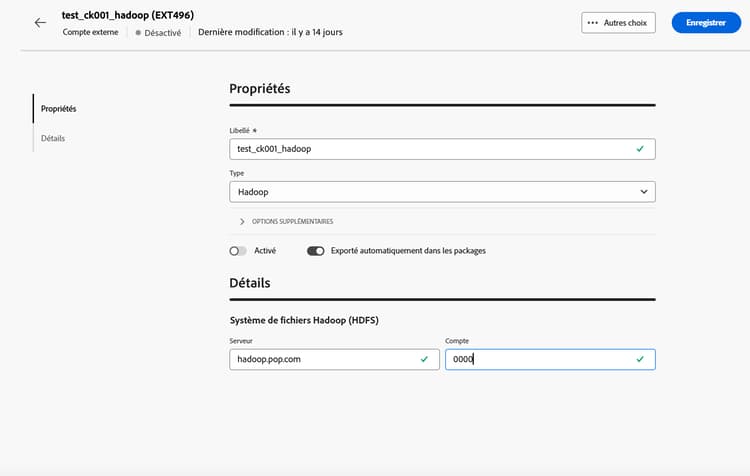
Task: Click the Compte externe label in header
Action: pos(90,33)
